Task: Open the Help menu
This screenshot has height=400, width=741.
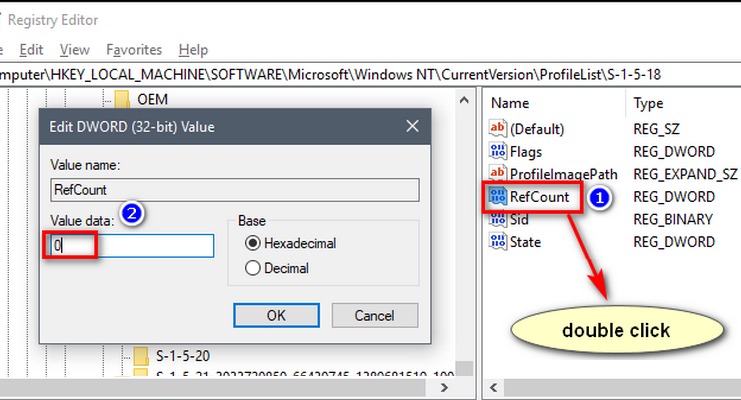Action: tap(193, 50)
